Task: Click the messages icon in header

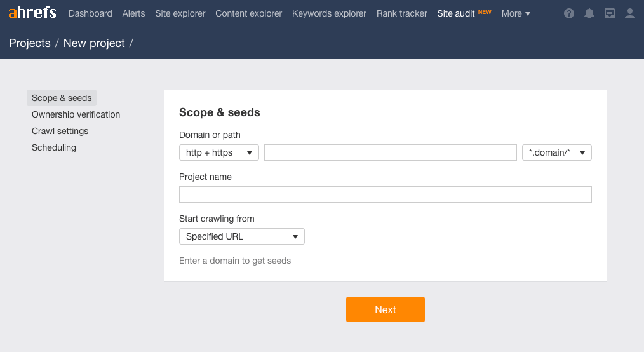Action: tap(610, 13)
